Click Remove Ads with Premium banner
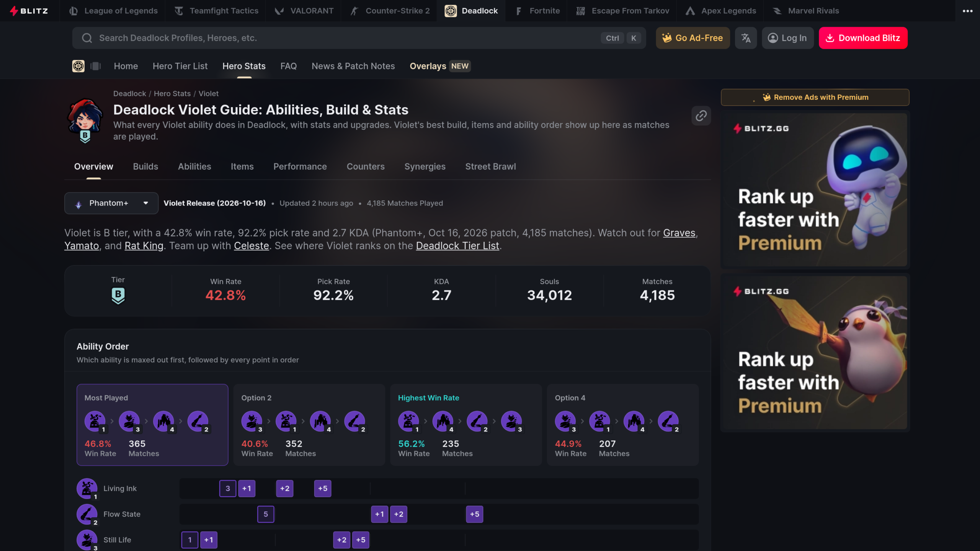This screenshot has height=551, width=980. pyautogui.click(x=815, y=97)
